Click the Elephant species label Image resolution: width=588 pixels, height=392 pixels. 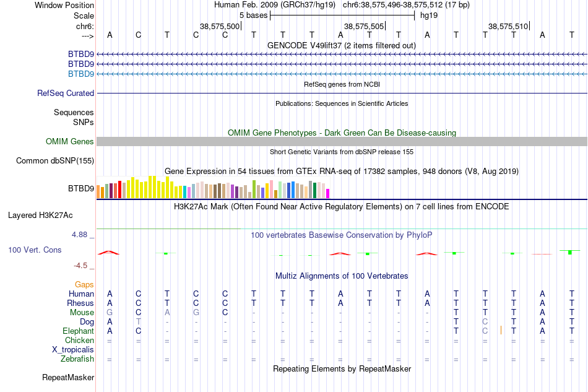pos(79,331)
